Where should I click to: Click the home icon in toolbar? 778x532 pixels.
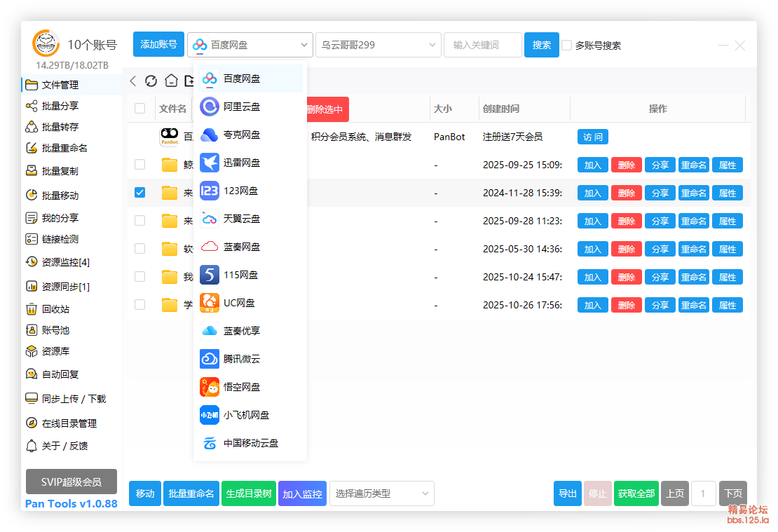pos(171,81)
